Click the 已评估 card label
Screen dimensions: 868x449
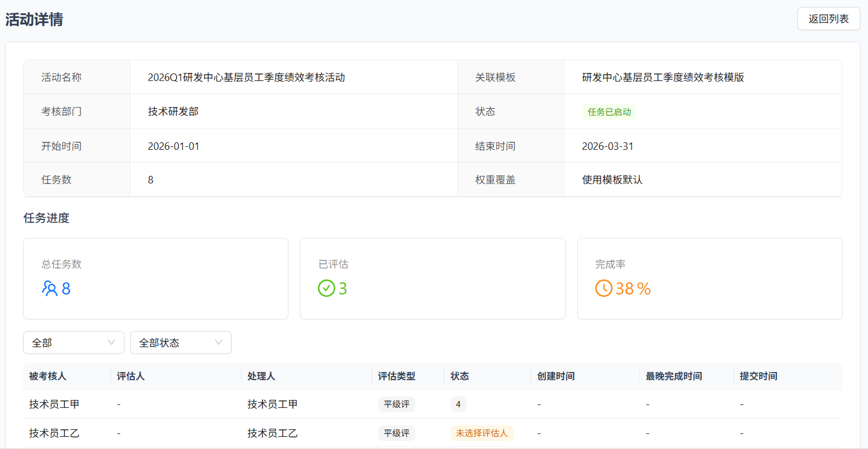point(334,264)
